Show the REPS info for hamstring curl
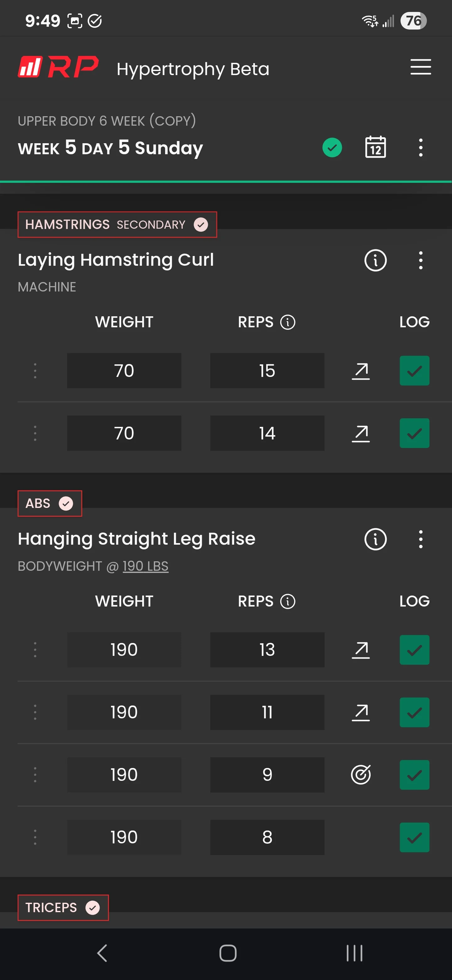452x980 pixels. point(288,322)
